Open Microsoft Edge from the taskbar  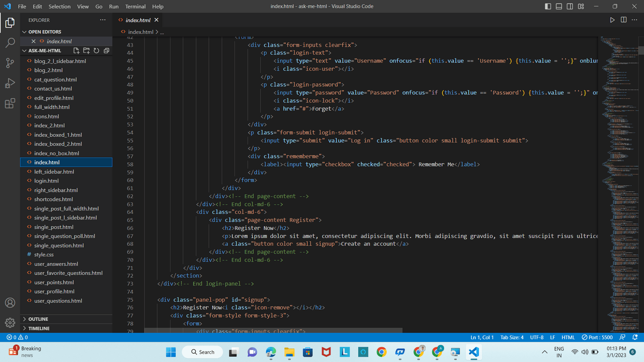coord(271,352)
